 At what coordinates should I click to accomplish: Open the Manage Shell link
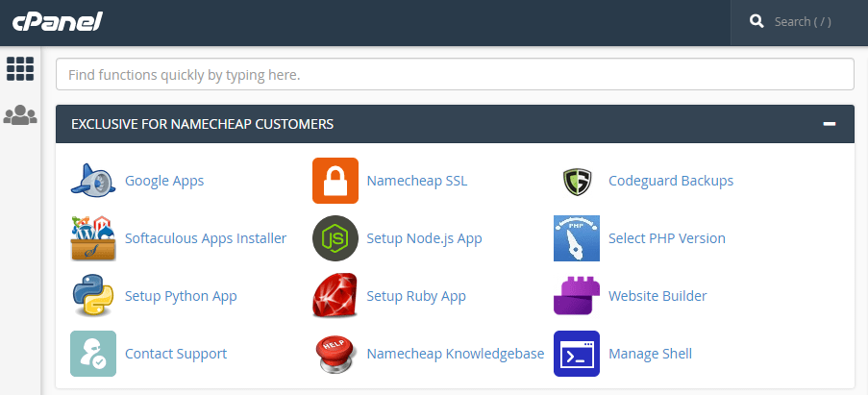(x=651, y=354)
